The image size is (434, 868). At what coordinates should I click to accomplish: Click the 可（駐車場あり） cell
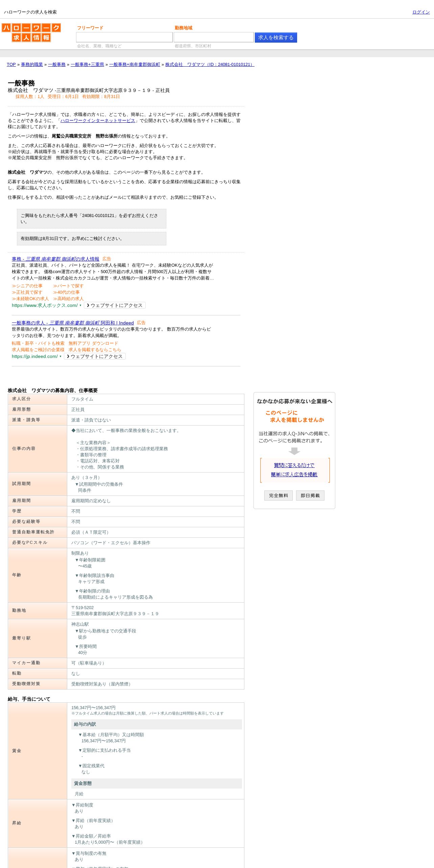(x=155, y=663)
